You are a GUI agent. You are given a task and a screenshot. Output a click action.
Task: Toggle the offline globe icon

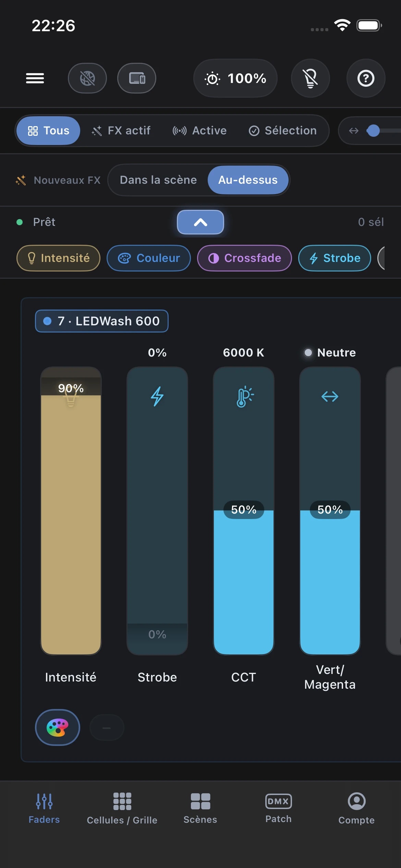87,78
